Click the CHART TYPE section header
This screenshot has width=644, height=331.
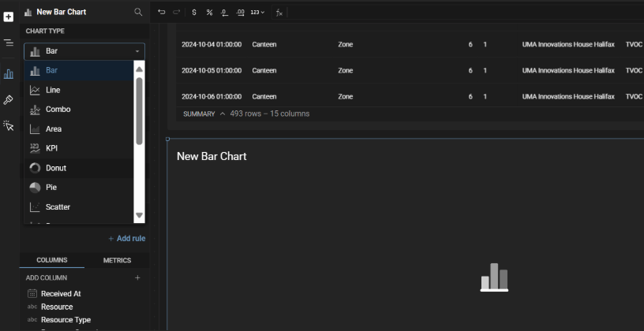[45, 32]
